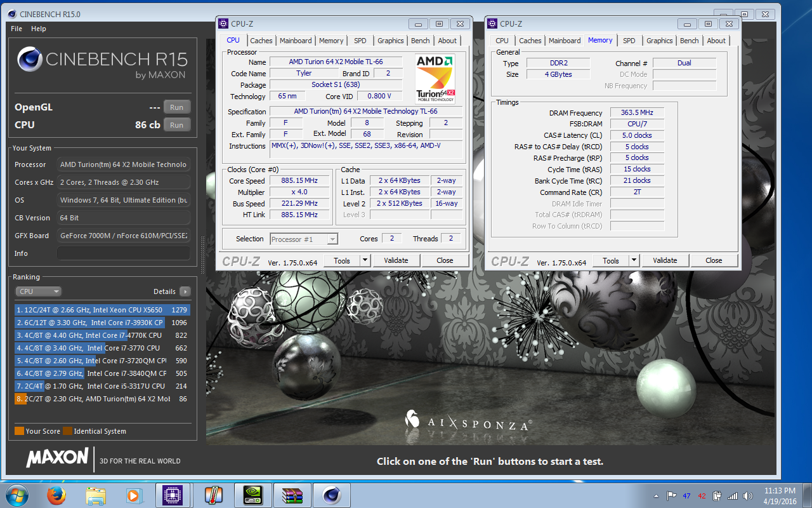This screenshot has height=508, width=812.
Task: Click the right CPU-Z window title icon
Action: tap(492, 23)
